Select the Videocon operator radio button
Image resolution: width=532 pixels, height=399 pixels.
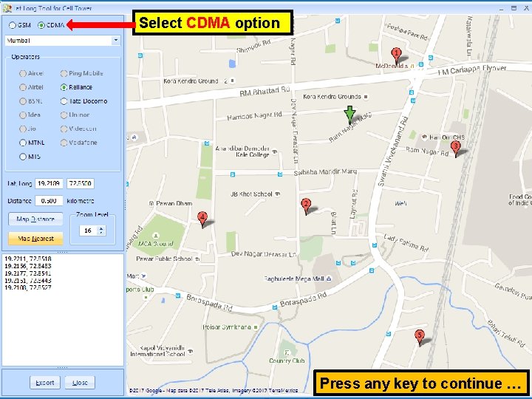pos(64,129)
